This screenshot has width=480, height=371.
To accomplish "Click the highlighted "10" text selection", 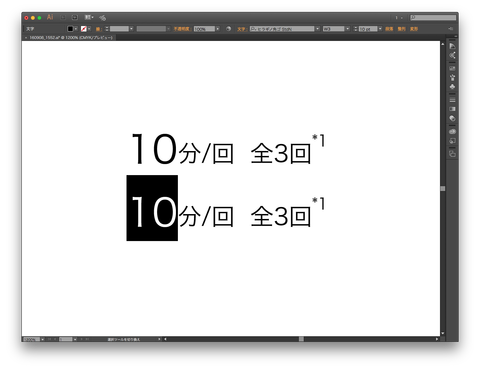I will point(152,208).
